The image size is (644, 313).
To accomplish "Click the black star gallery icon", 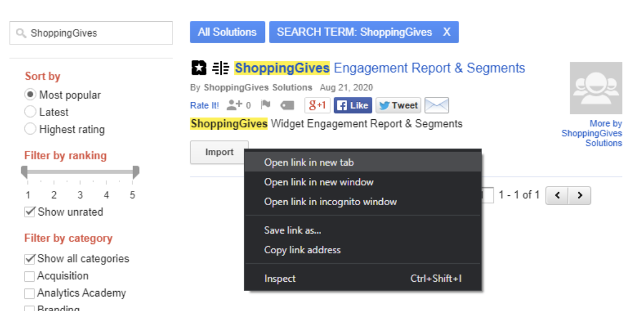I will [199, 68].
